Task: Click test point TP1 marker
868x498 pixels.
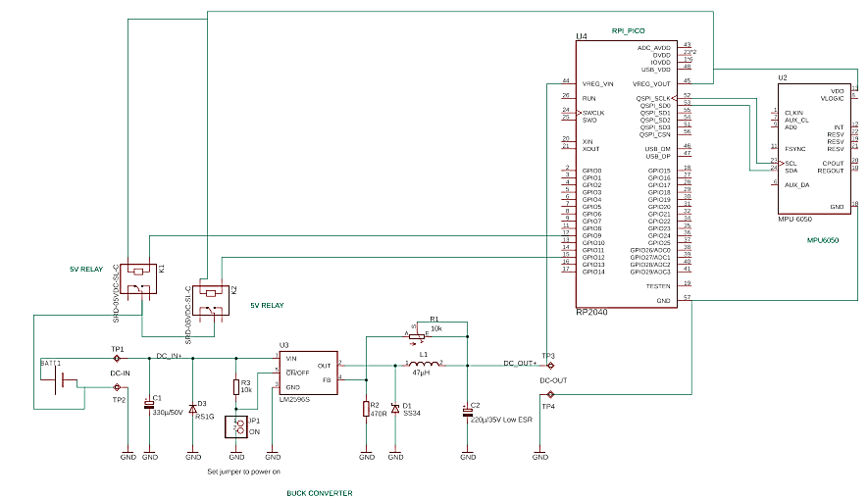Action: click(x=117, y=359)
